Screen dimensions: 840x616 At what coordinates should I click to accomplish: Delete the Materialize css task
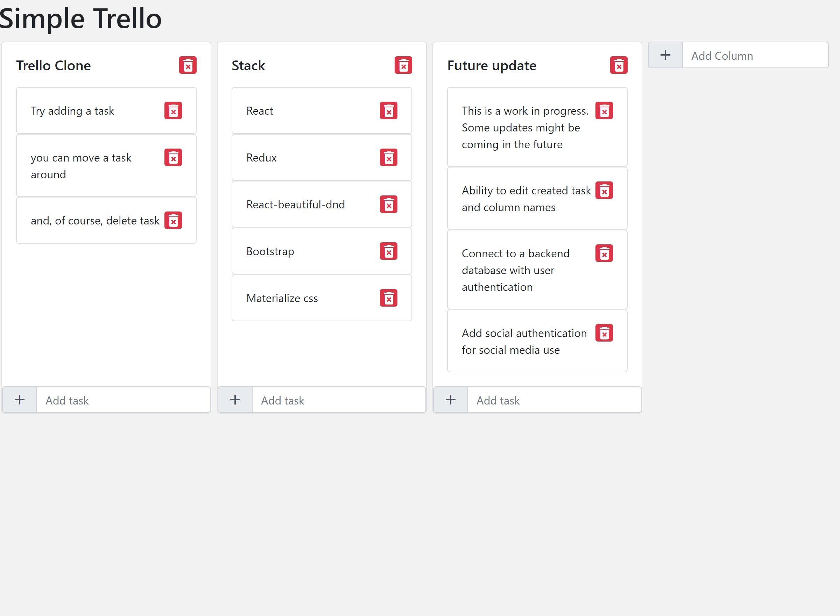(388, 298)
